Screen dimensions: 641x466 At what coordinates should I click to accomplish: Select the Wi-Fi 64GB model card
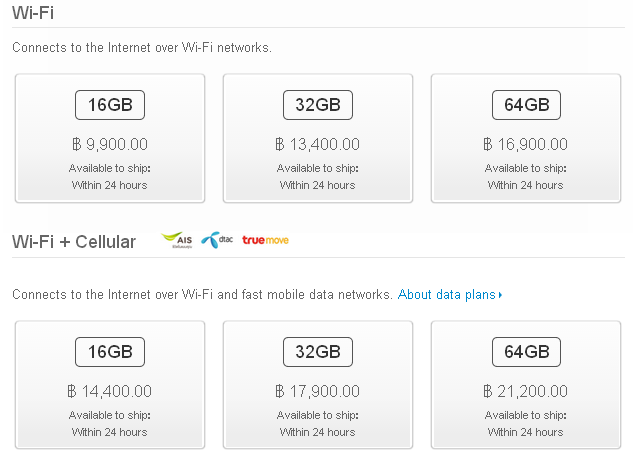pos(526,138)
